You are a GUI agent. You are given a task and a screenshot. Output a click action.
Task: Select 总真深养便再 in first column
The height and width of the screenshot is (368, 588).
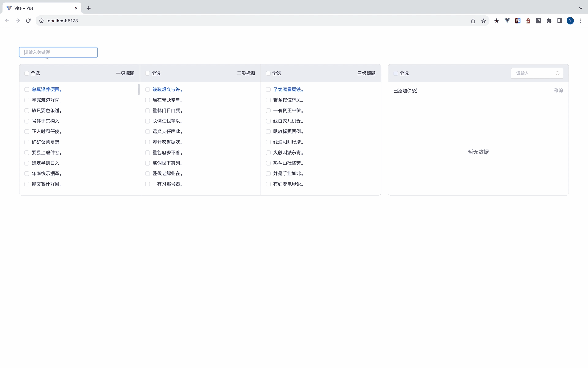[x=47, y=90]
